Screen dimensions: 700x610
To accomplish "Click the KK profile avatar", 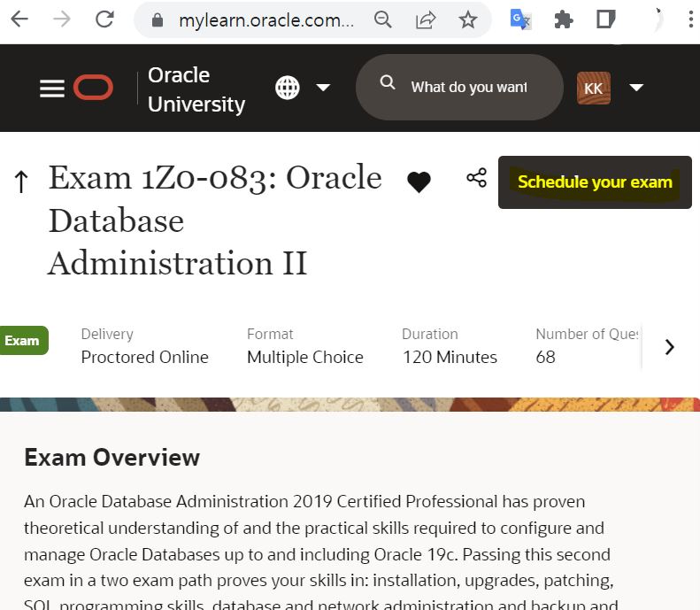I will [593, 88].
